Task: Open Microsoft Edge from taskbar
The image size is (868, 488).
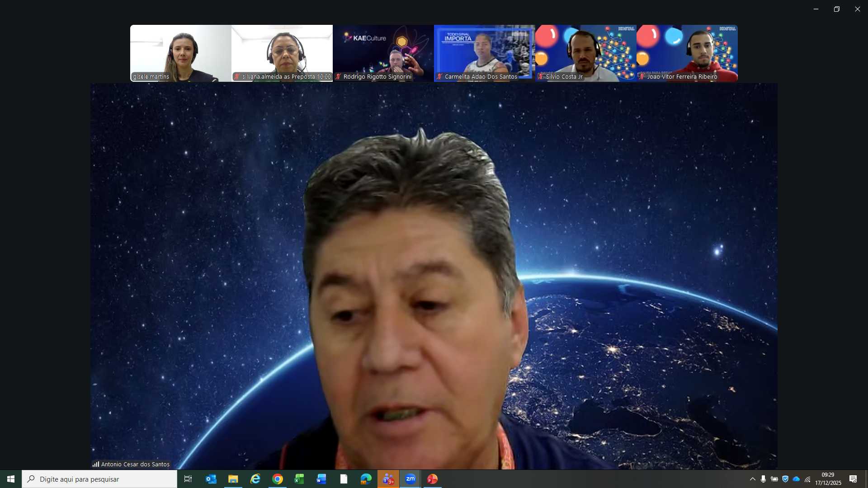Action: pos(366,479)
